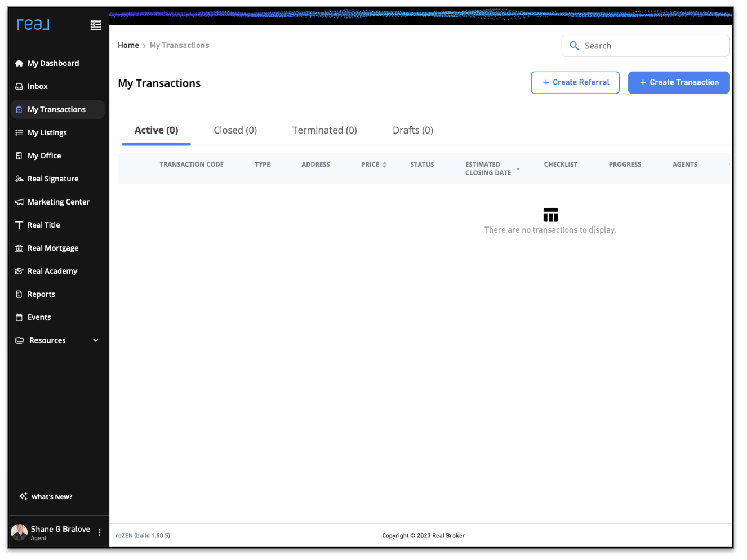747x560 pixels.
Task: Click the Type column header
Action: (x=263, y=165)
